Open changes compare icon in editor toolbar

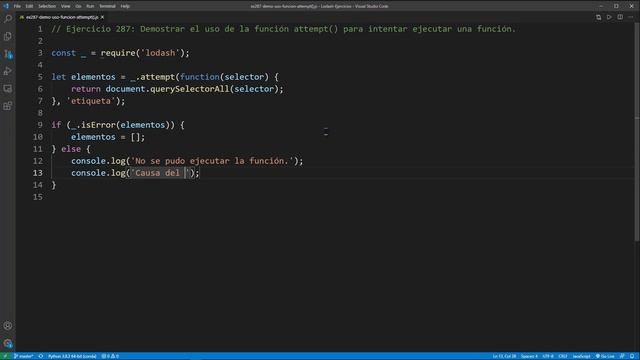[x=598, y=17]
